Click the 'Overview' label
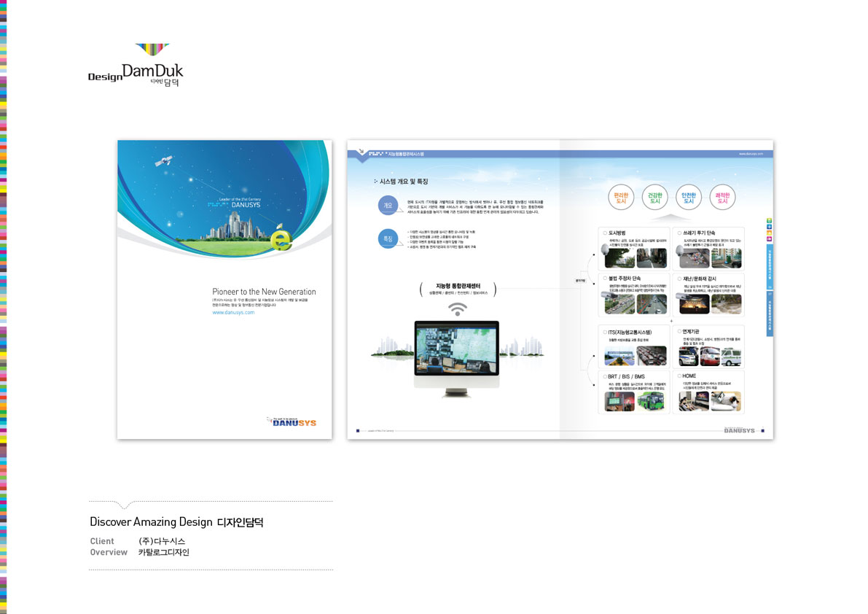 [x=109, y=553]
